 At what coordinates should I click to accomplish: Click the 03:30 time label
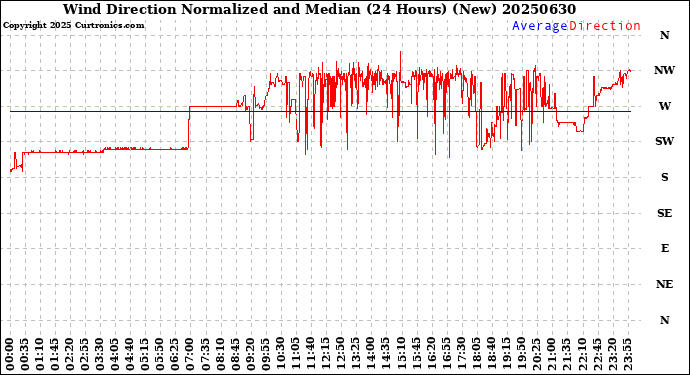(x=99, y=354)
